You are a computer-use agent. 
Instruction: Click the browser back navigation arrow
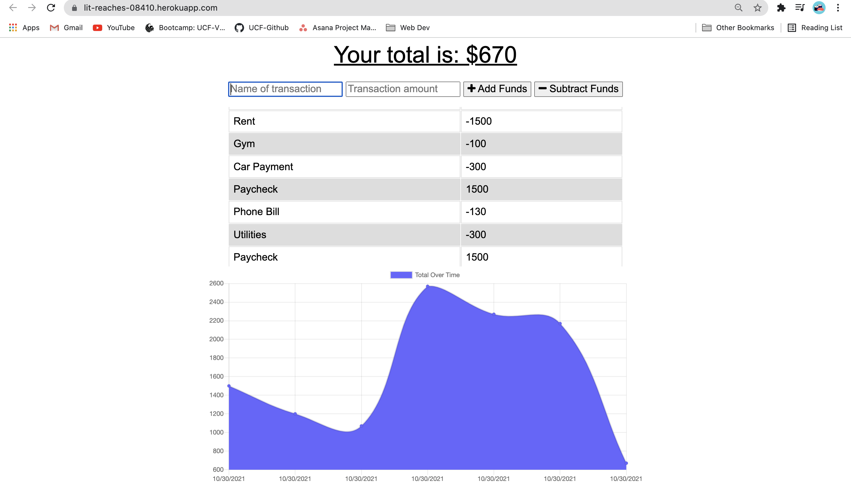(x=13, y=7)
